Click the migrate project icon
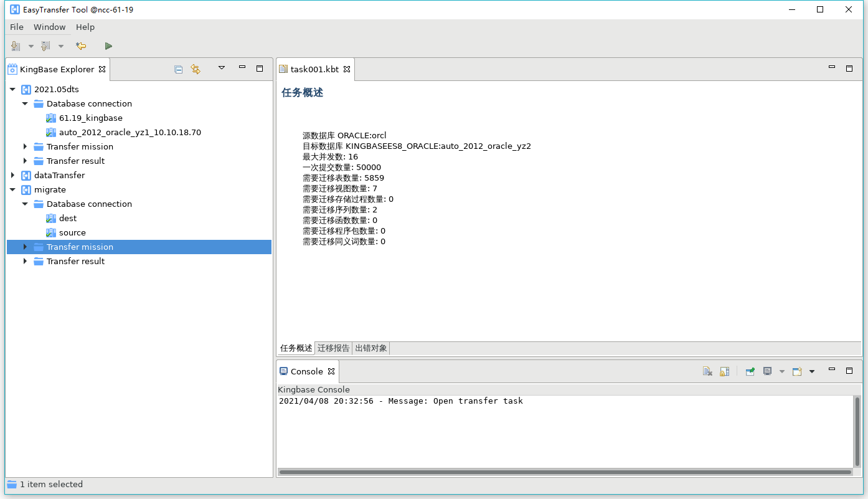 click(x=26, y=190)
